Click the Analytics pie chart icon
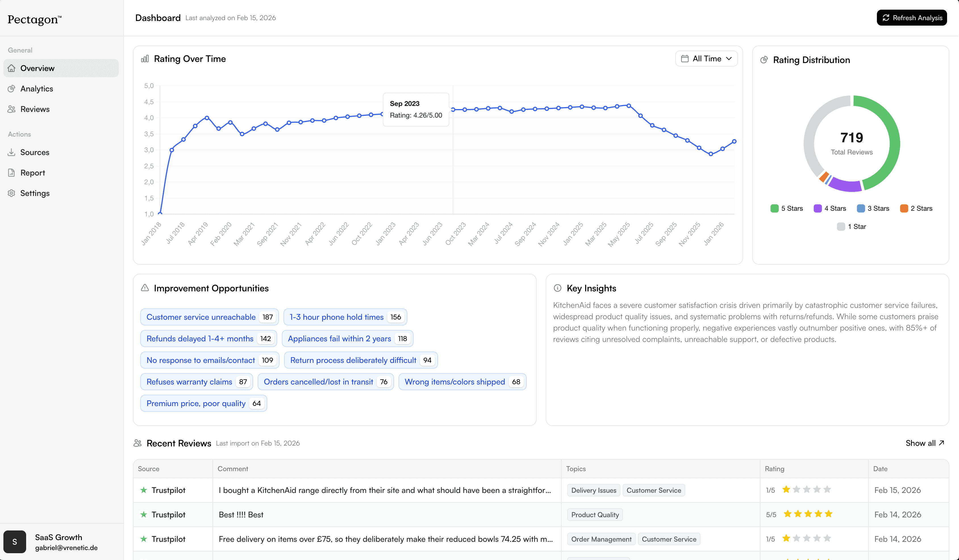The image size is (959, 560). 11,89
